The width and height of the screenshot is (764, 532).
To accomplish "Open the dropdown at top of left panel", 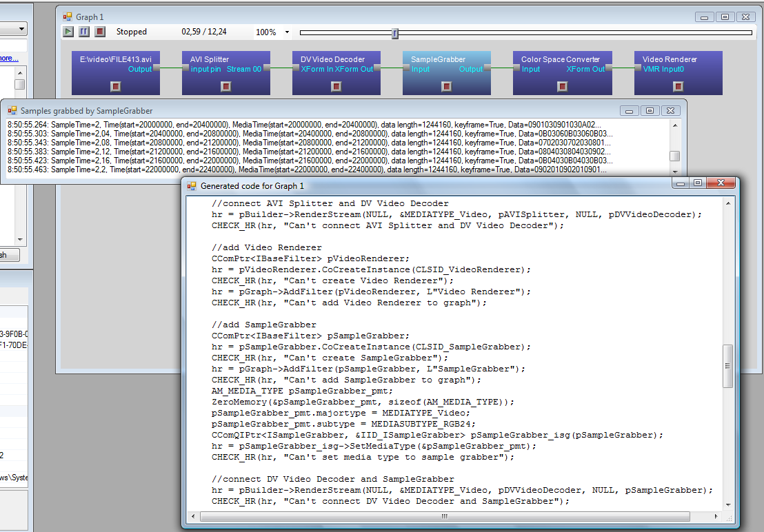I will 21,29.
